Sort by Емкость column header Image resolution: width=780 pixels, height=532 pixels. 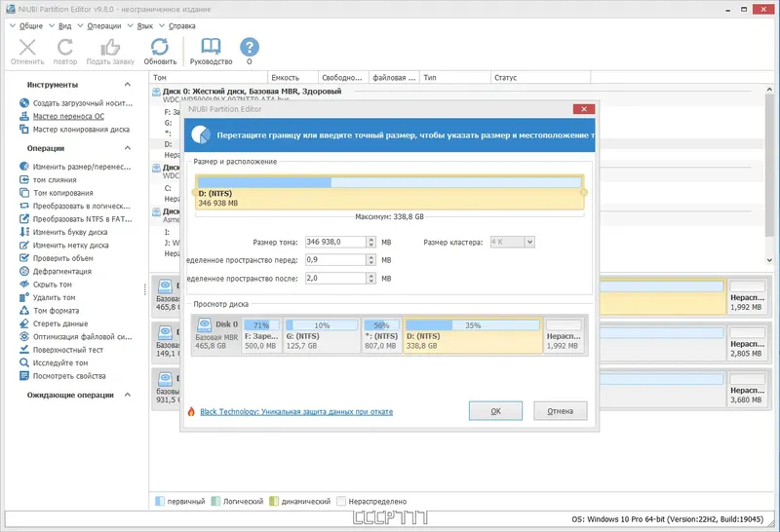[292, 78]
